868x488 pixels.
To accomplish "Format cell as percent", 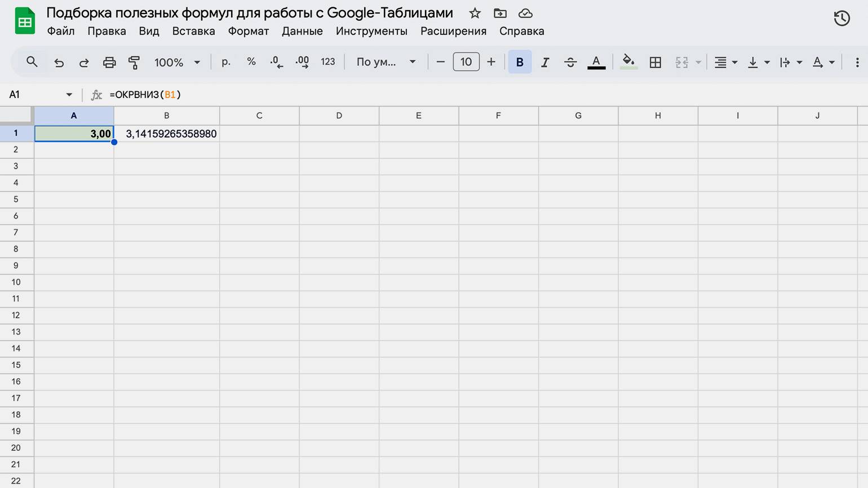I will [x=251, y=62].
